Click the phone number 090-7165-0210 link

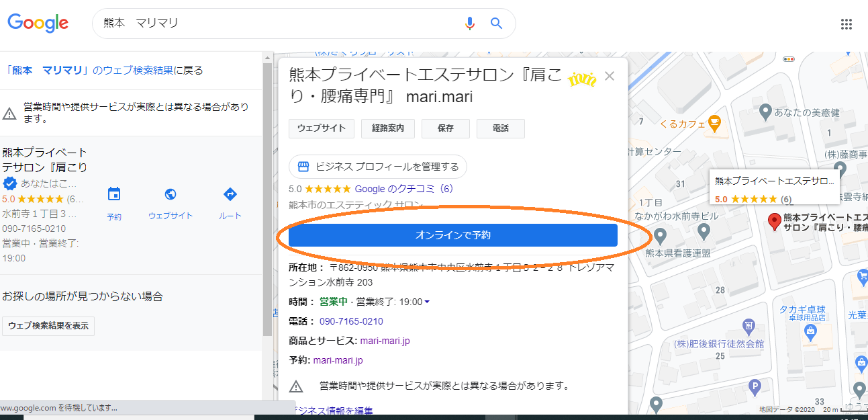click(x=351, y=321)
